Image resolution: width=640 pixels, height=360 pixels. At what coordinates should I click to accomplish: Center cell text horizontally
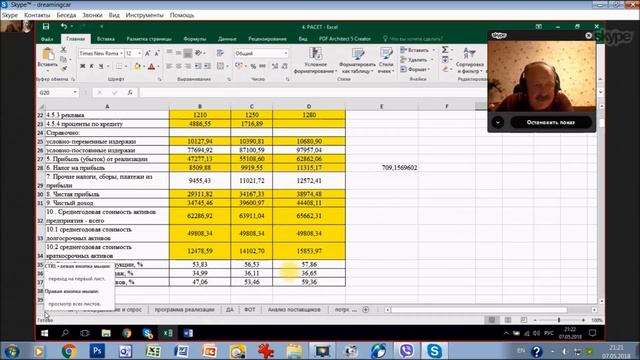[x=178, y=66]
